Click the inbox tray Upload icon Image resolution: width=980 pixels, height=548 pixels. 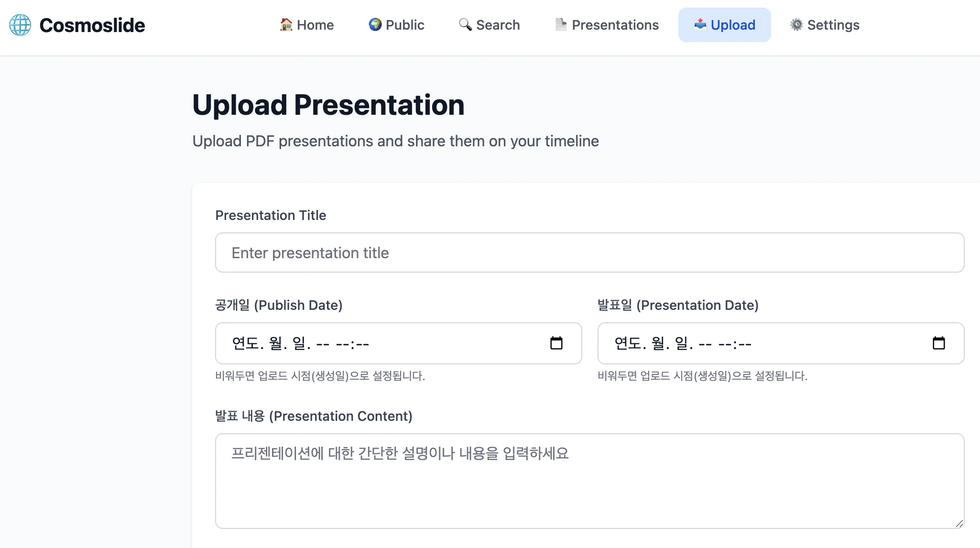click(700, 24)
